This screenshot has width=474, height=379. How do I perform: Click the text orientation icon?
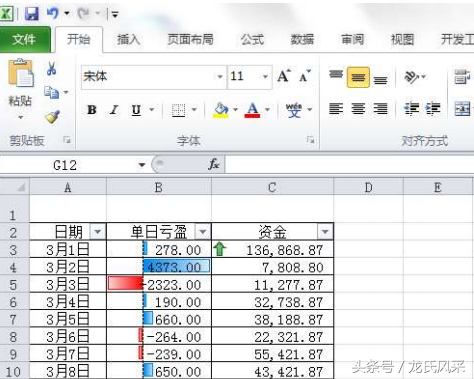[412, 77]
